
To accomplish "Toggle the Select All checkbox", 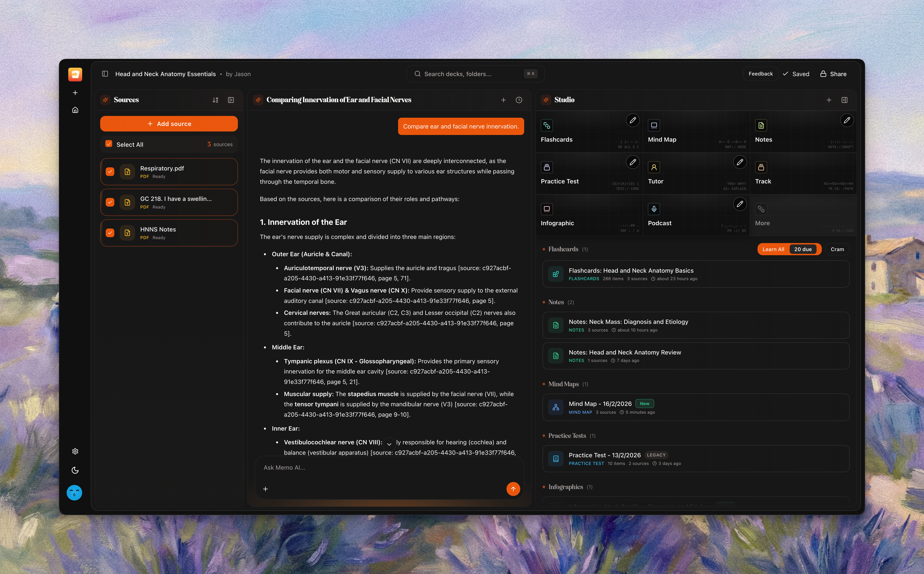I will tap(109, 144).
